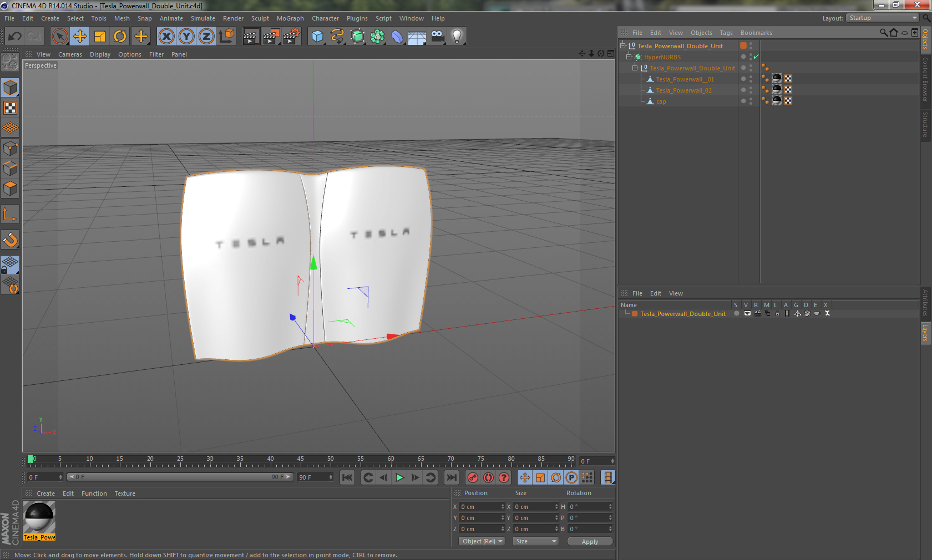Activate the Rotate tool
Viewport: 932px width, 560px height.
pos(120,37)
